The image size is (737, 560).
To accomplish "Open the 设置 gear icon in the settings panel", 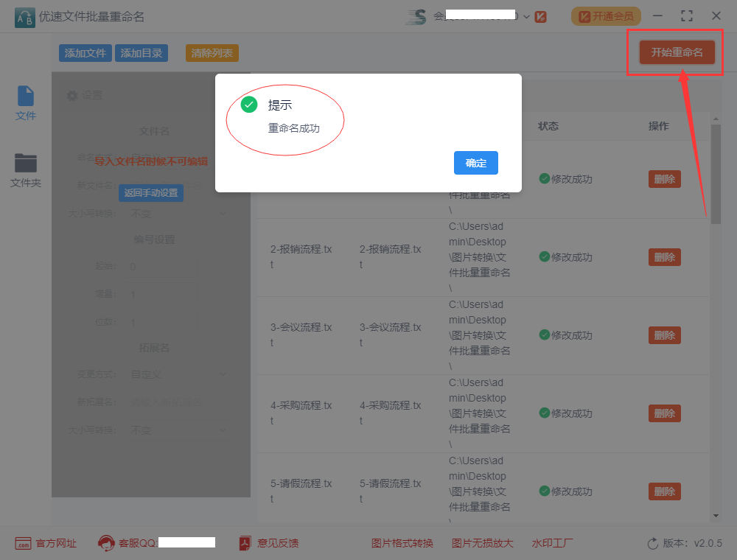I will pos(71,94).
